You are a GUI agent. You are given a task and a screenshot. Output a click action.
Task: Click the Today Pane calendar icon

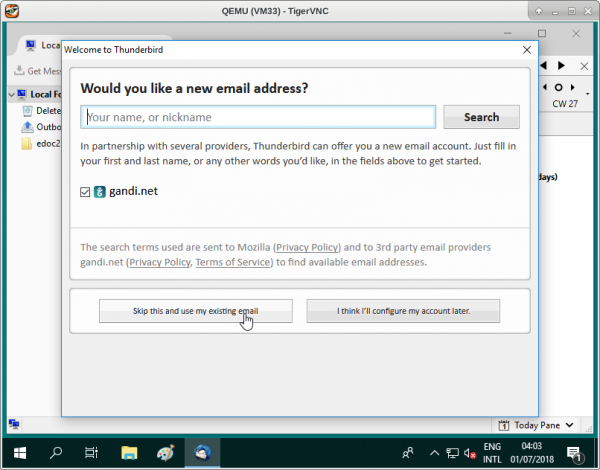504,425
